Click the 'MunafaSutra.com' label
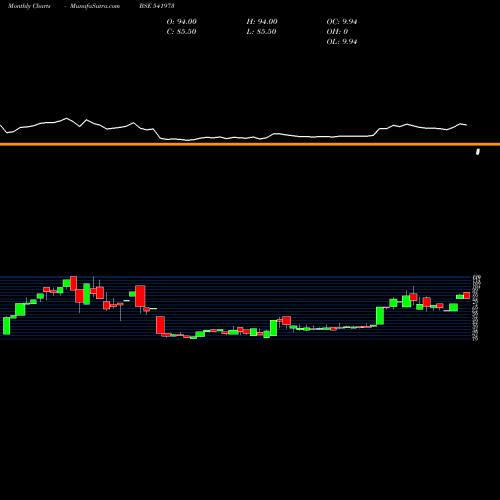Image resolution: width=500 pixels, height=500 pixels. pos(95,6)
